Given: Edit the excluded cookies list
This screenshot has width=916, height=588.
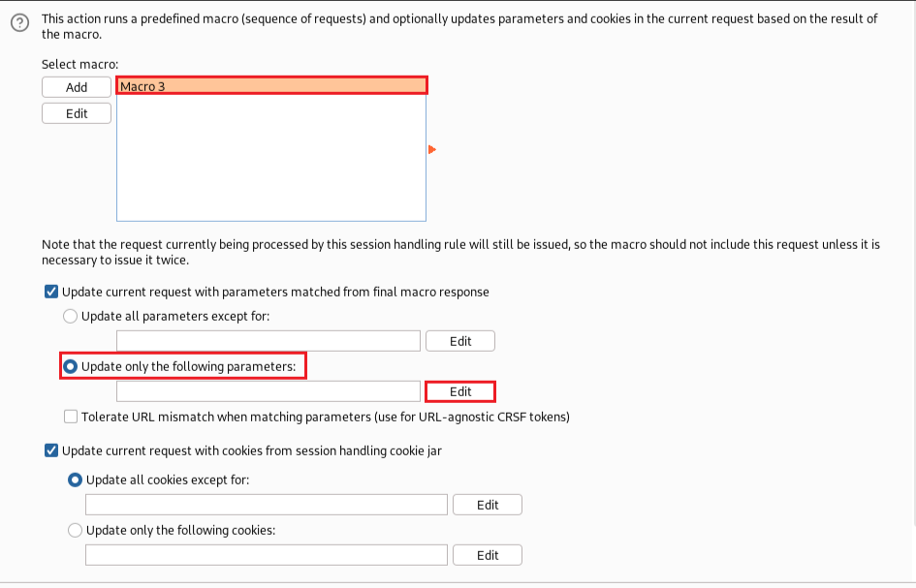Looking at the screenshot, I should pos(488,505).
